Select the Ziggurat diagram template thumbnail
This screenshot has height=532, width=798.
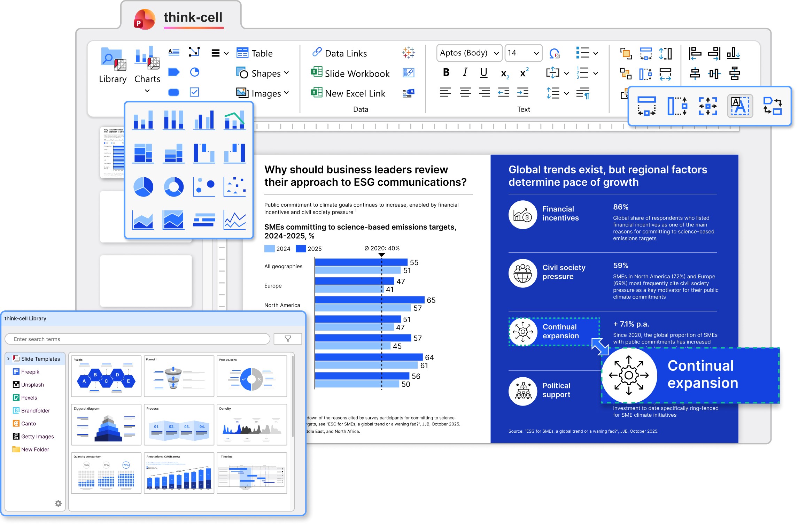(106, 425)
